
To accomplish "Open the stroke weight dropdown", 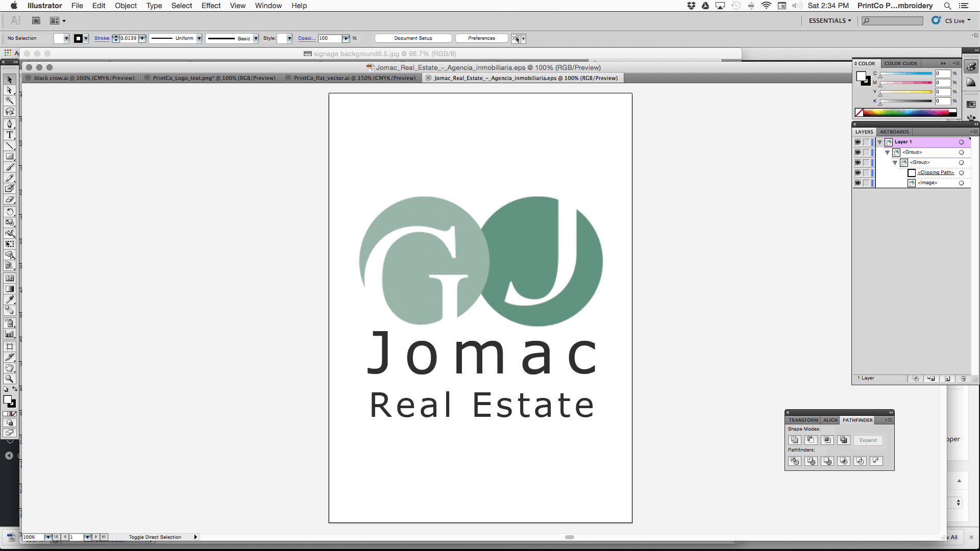I will pos(142,38).
